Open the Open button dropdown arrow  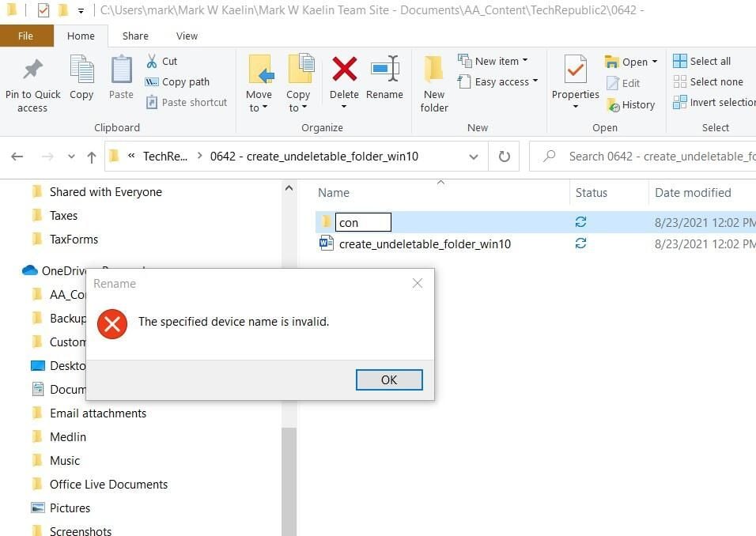pos(654,62)
